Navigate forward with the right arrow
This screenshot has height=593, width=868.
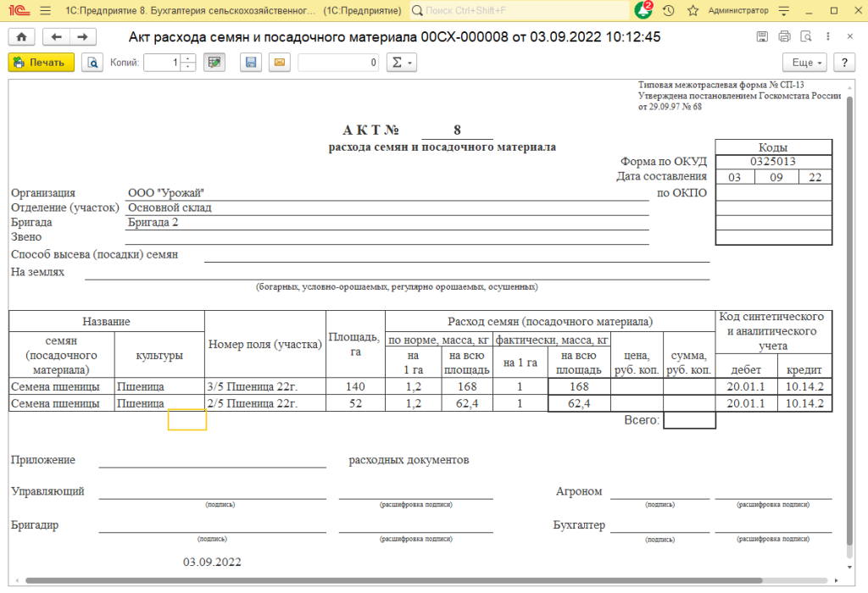click(82, 37)
